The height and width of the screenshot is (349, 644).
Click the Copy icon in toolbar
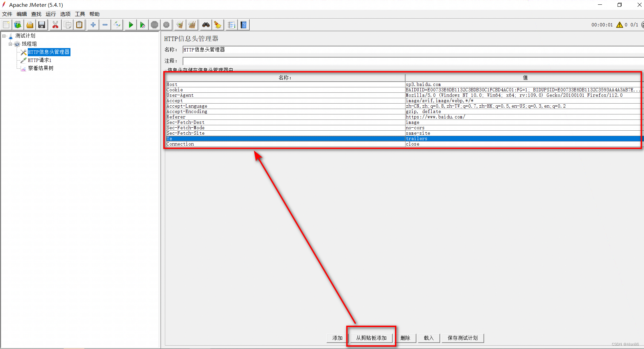click(67, 25)
